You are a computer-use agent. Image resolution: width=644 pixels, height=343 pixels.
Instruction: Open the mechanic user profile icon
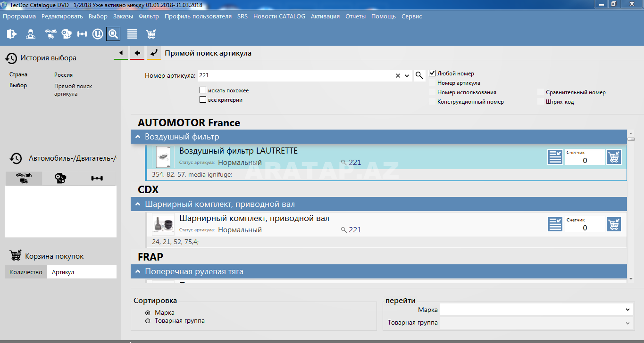(31, 34)
